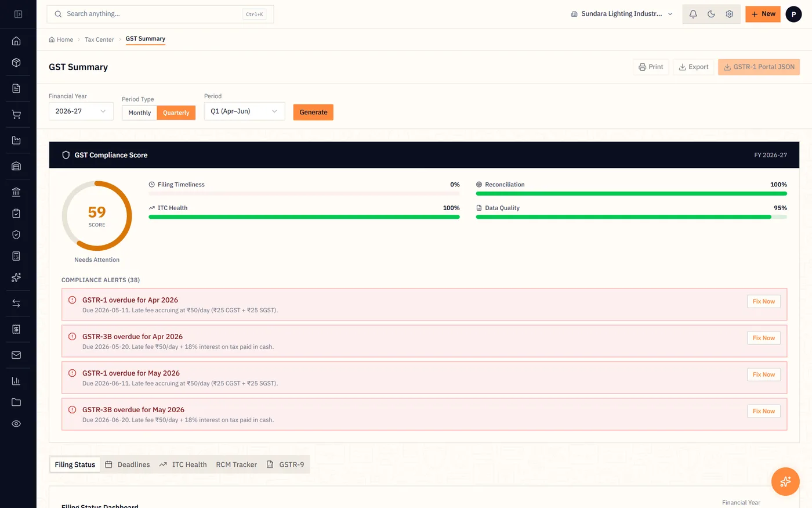Open the bar chart icon in sidebar
This screenshot has width=812, height=508.
pyautogui.click(x=16, y=381)
